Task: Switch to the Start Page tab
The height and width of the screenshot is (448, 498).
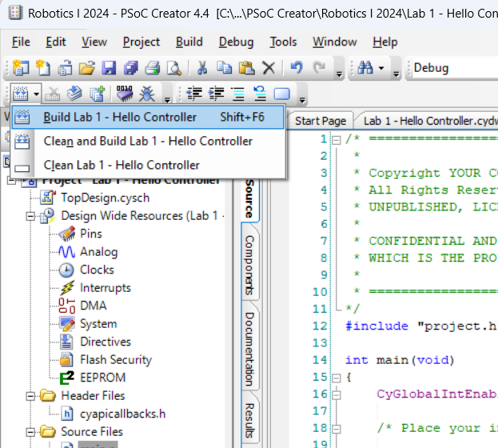Action: pos(321,121)
